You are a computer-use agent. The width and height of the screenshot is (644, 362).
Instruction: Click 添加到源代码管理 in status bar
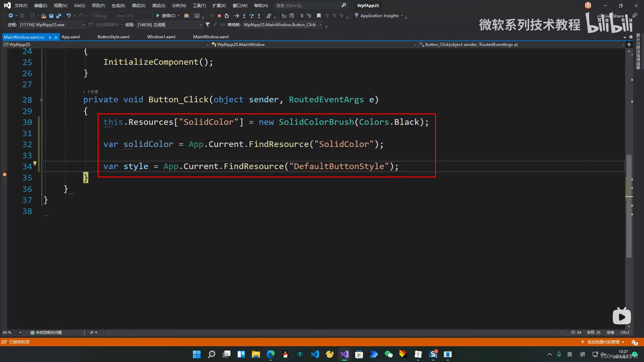(x=603, y=342)
